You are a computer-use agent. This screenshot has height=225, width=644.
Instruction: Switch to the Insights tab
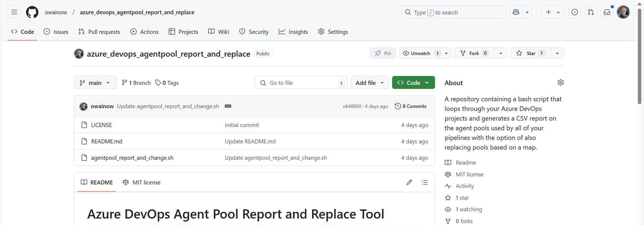[x=293, y=32]
